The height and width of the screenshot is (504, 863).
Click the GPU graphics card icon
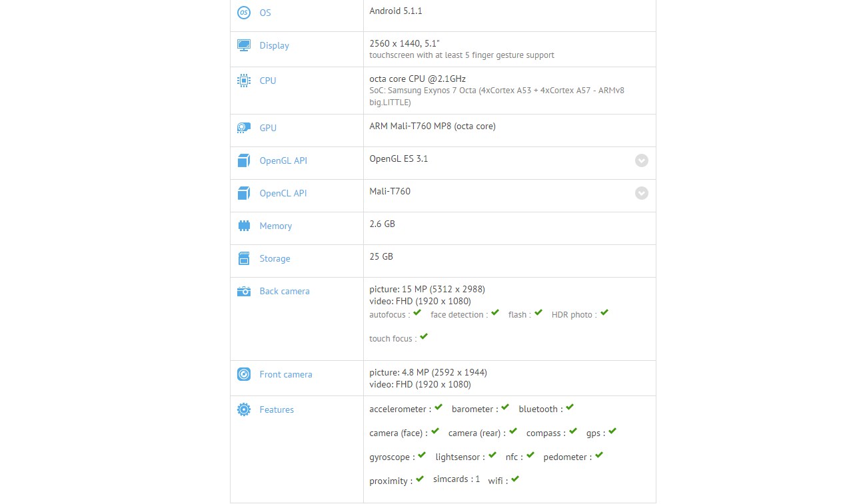244,128
